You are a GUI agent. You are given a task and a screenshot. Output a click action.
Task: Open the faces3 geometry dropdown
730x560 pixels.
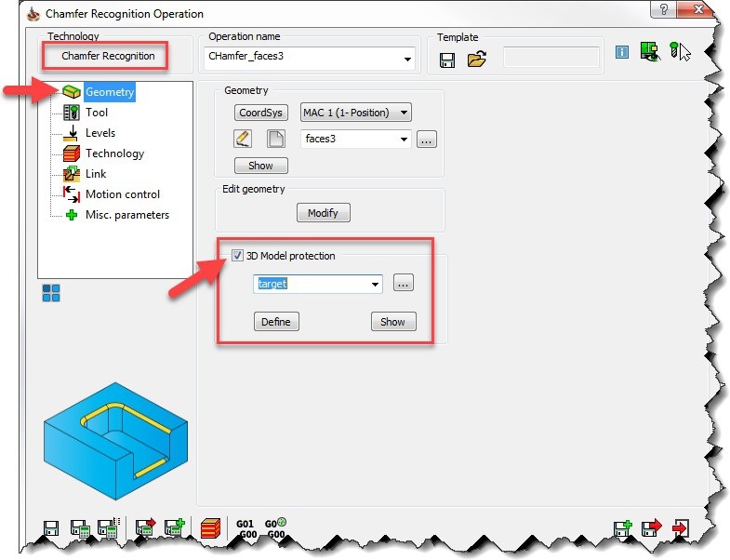404,139
